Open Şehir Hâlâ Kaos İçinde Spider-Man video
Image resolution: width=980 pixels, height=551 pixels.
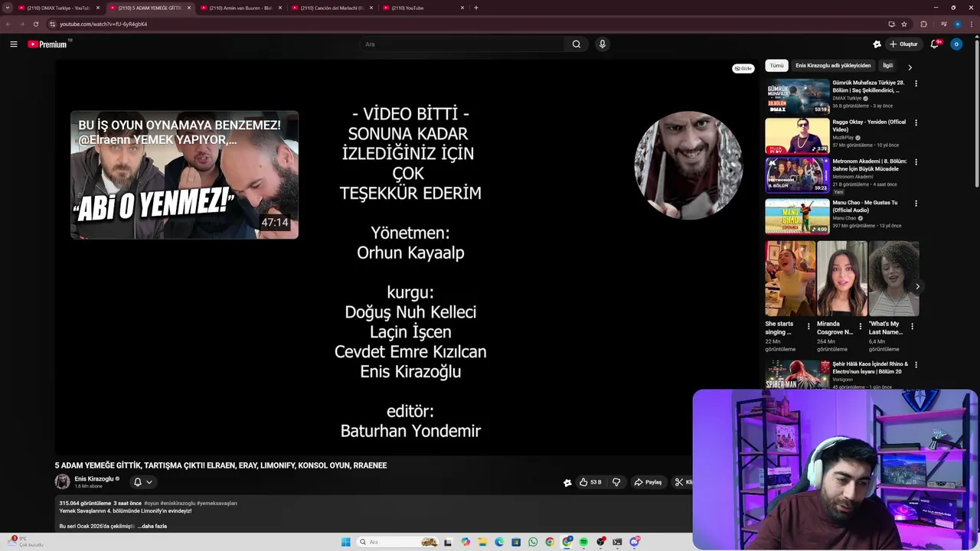click(797, 375)
